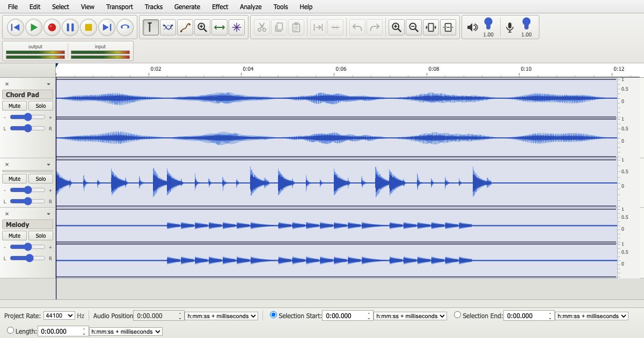Click the Fit Project to Width icon
Image resolution: width=644 pixels, height=338 pixels.
pos(448,27)
